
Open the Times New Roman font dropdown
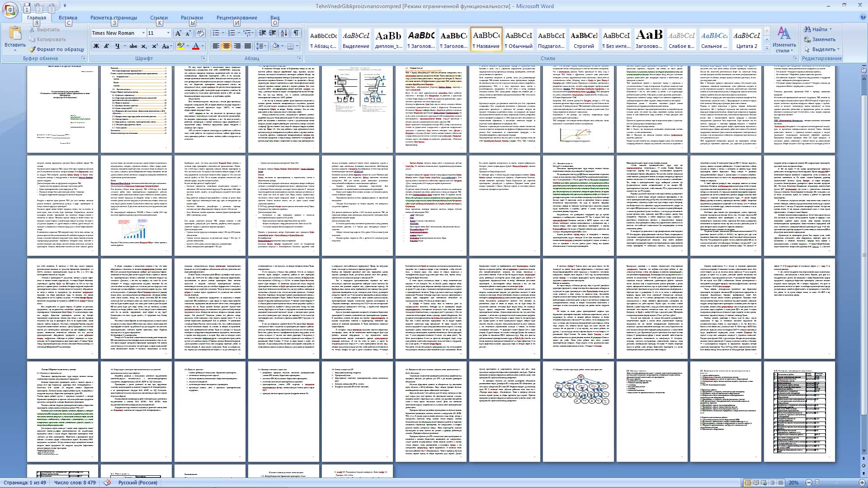[143, 33]
